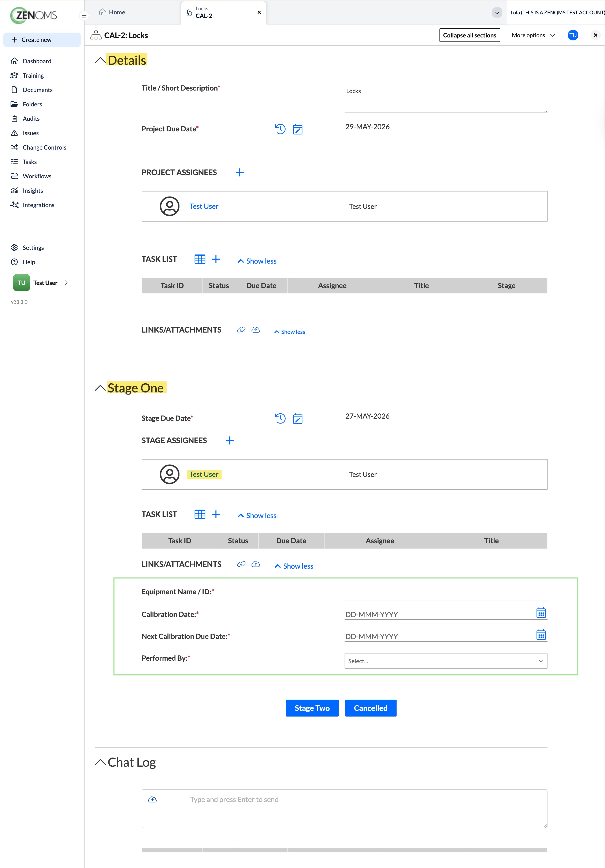The width and height of the screenshot is (605, 868).
Task: Click the blue TU user avatar
Action: 572,35
